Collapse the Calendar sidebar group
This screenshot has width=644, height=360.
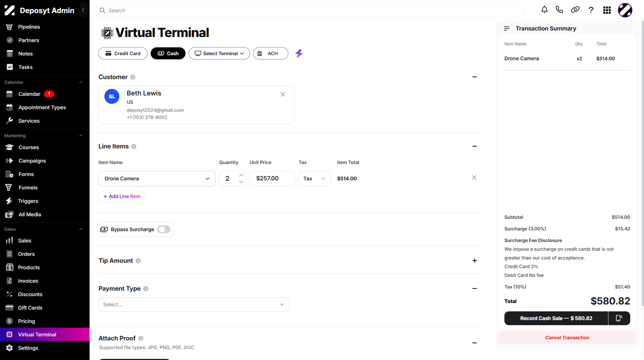click(81, 82)
